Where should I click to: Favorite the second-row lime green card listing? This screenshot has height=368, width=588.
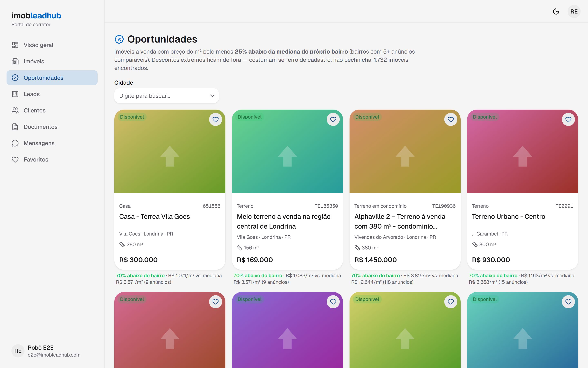pyautogui.click(x=451, y=302)
